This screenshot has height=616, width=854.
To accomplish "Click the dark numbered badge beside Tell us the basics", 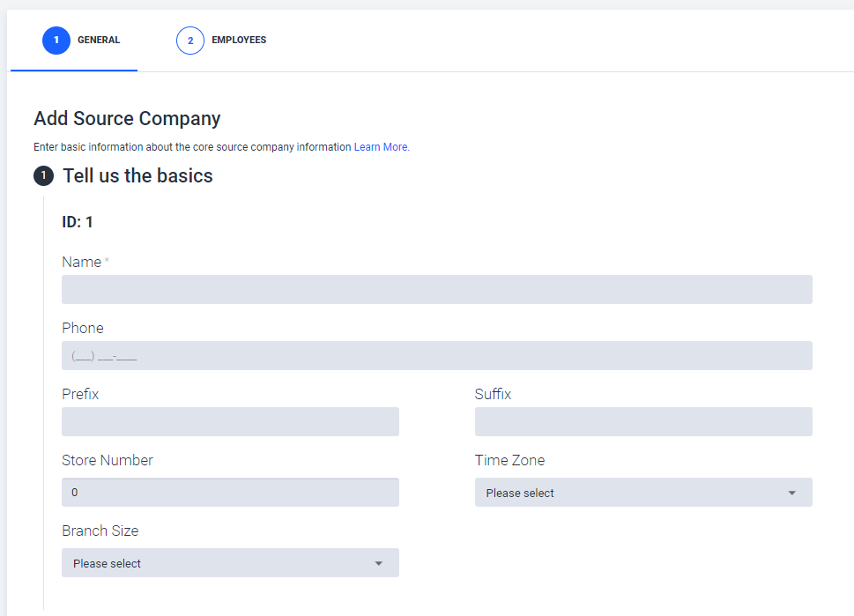I will pos(43,176).
